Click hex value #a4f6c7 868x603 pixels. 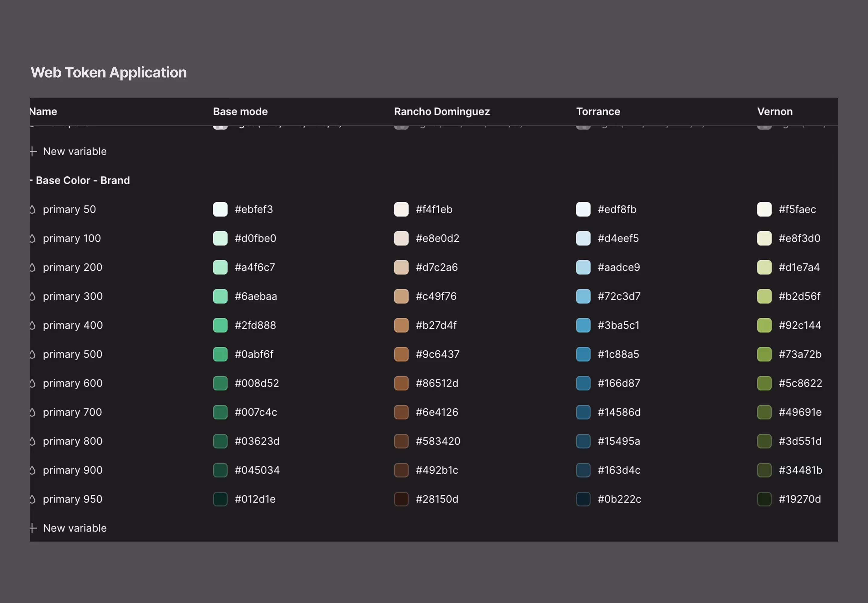[255, 267]
